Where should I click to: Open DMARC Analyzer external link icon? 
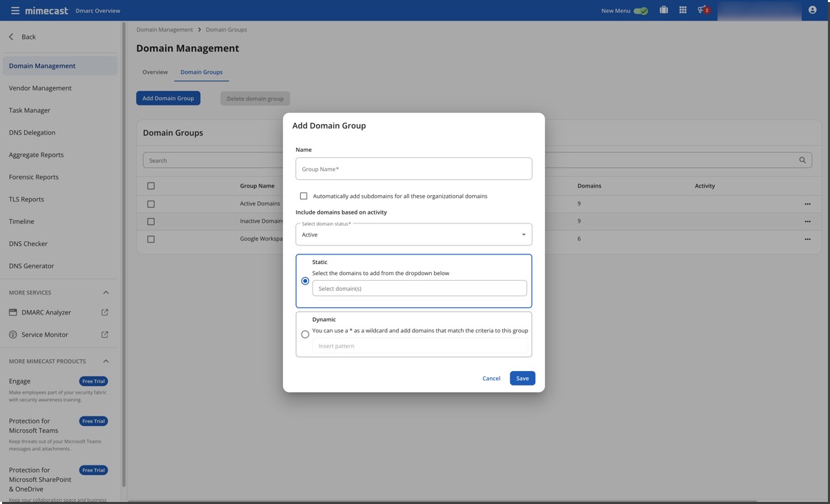105,312
